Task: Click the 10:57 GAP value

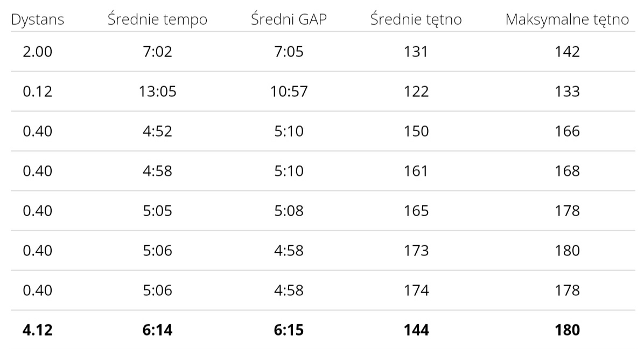Action: point(289,91)
